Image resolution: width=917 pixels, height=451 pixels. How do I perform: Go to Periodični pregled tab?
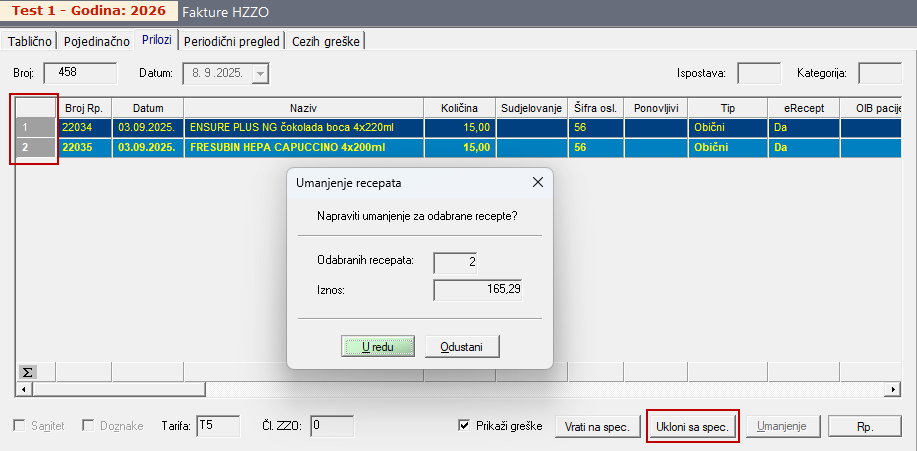click(x=231, y=41)
